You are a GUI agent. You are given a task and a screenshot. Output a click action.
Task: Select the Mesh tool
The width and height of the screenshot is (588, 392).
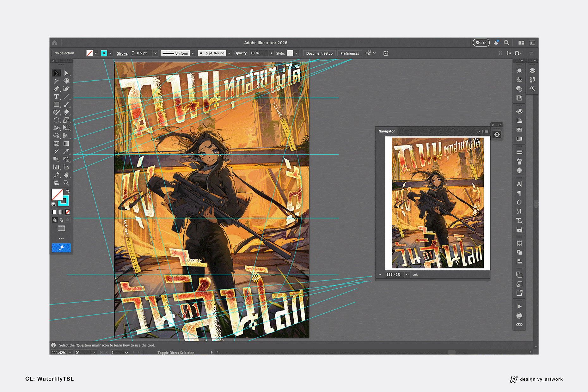click(56, 144)
